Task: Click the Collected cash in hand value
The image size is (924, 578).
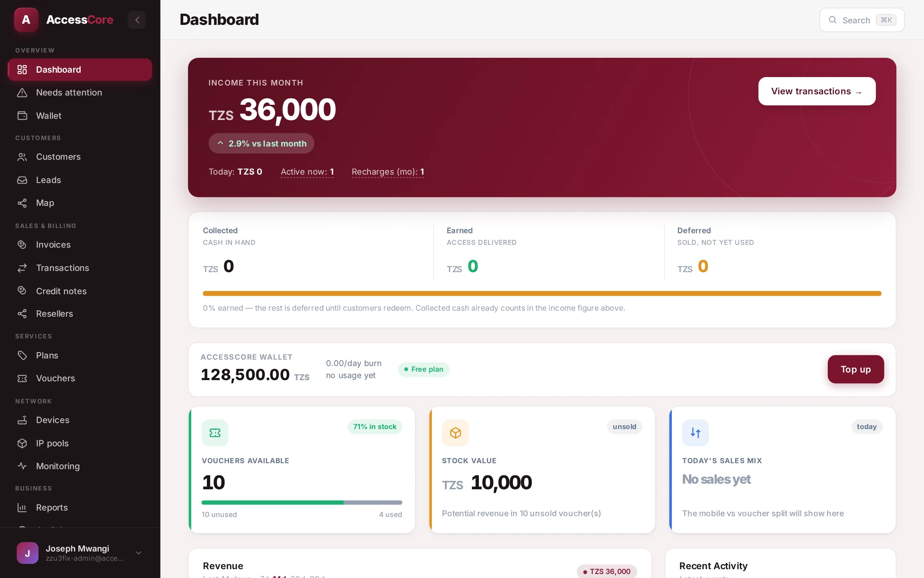Action: coord(219,267)
